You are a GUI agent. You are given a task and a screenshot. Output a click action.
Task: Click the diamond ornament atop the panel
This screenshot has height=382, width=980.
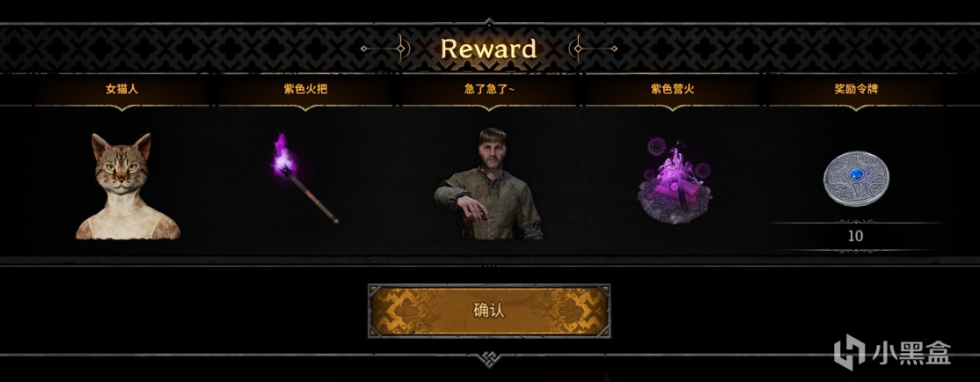click(x=489, y=23)
